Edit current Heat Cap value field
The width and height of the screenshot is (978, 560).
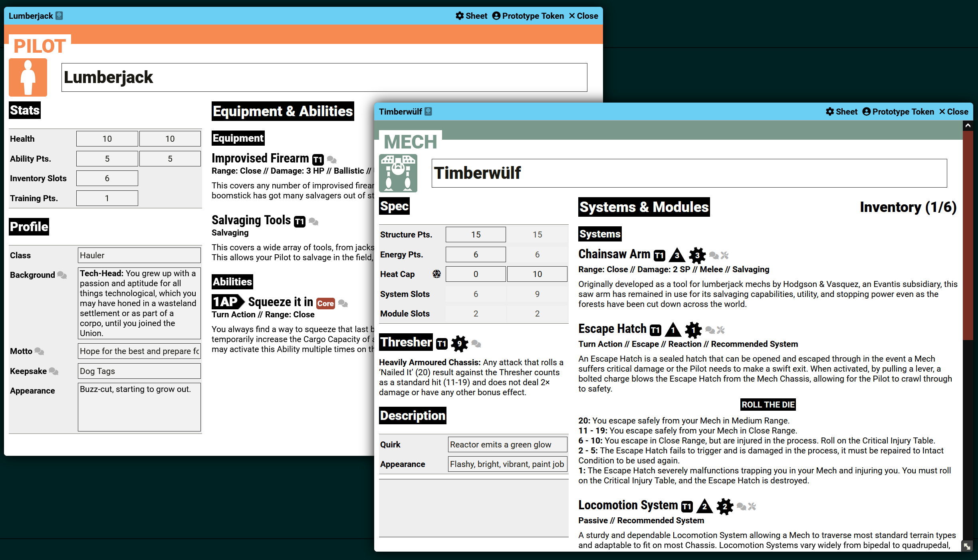(476, 274)
